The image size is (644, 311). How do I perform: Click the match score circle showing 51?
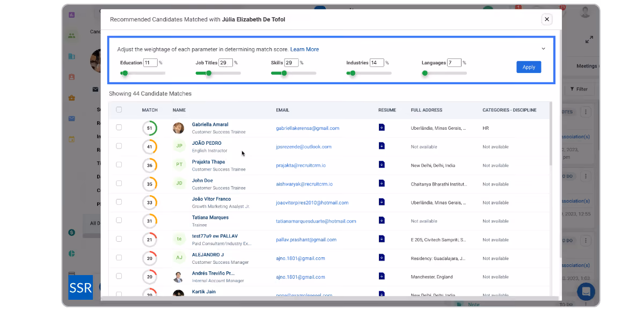click(x=150, y=128)
